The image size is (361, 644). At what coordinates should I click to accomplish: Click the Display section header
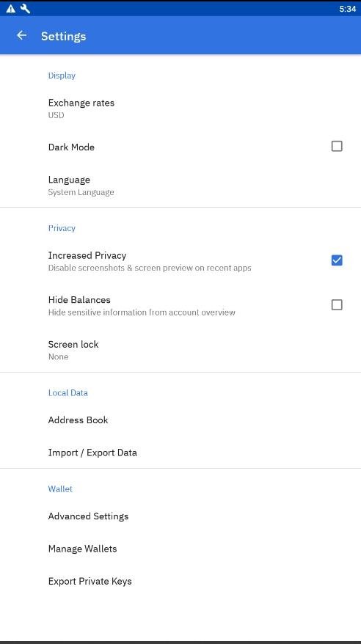pos(62,76)
